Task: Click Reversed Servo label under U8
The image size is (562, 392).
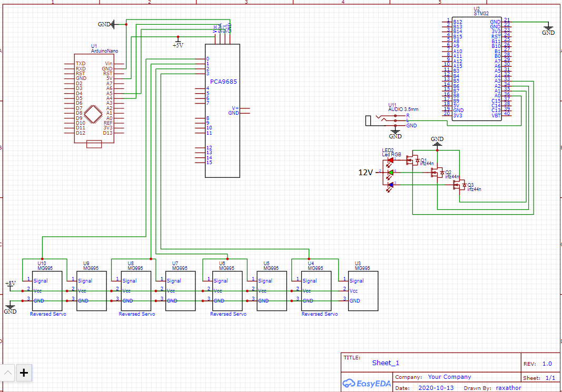Action: [137, 314]
